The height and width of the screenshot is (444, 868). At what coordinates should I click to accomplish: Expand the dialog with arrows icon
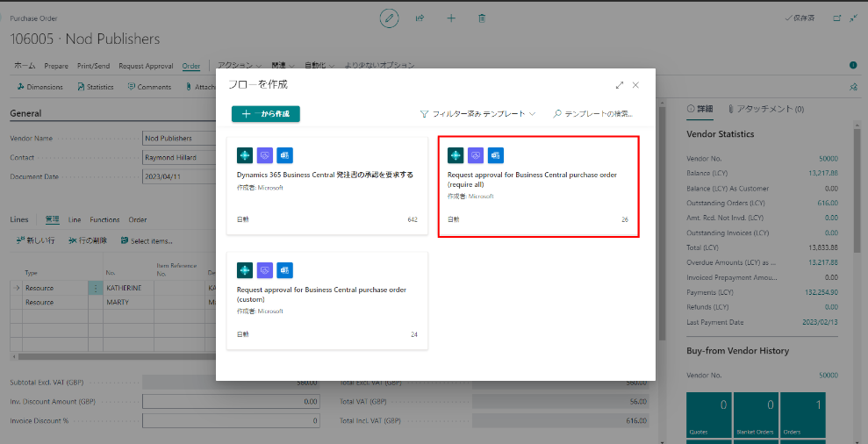tap(620, 85)
